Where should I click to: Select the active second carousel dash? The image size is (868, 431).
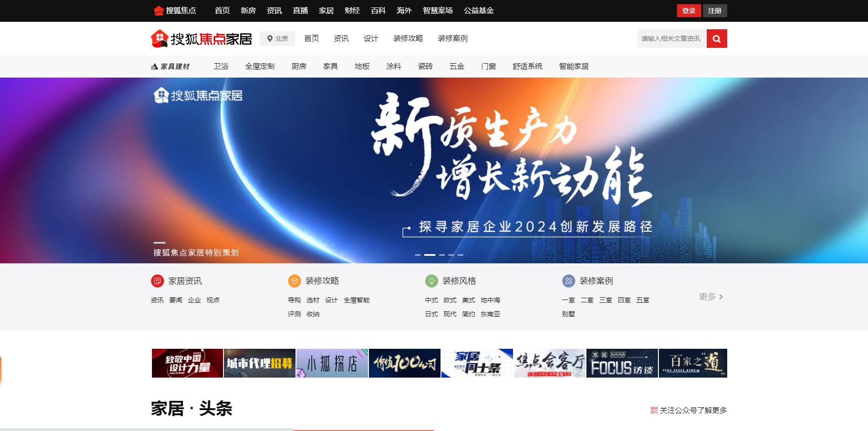pos(430,255)
